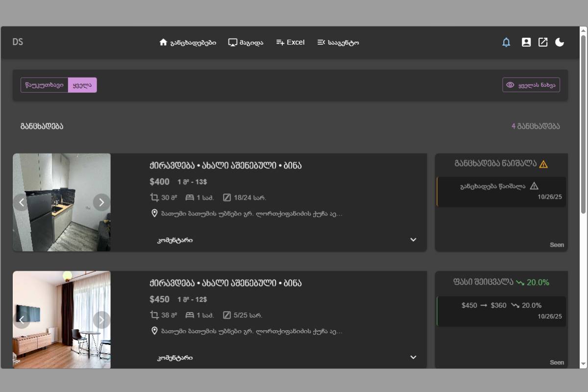Open the სააგენტო menu item
Viewport: 588px width, 392px height.
coord(338,43)
